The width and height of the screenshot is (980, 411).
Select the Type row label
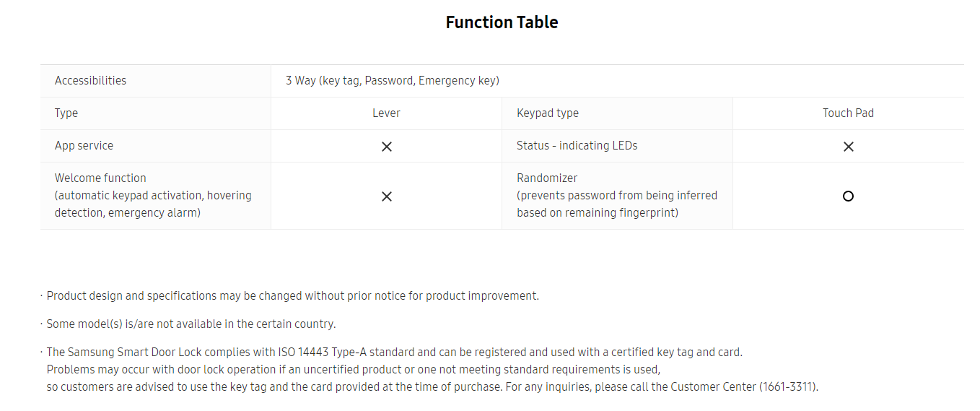[x=66, y=113]
